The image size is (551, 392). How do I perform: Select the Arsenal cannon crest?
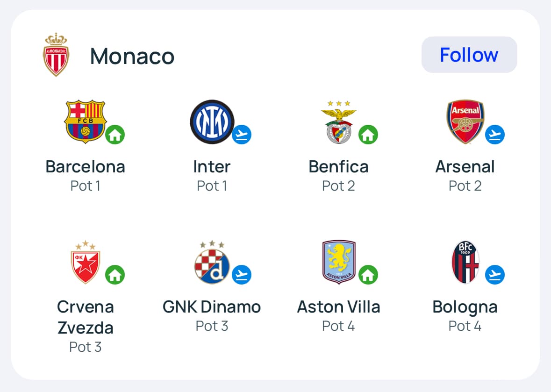465,121
